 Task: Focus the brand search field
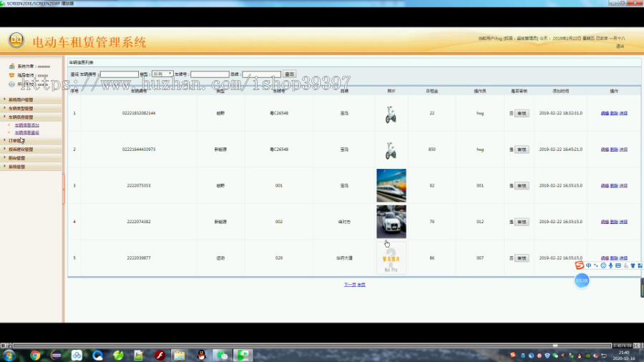tap(262, 74)
